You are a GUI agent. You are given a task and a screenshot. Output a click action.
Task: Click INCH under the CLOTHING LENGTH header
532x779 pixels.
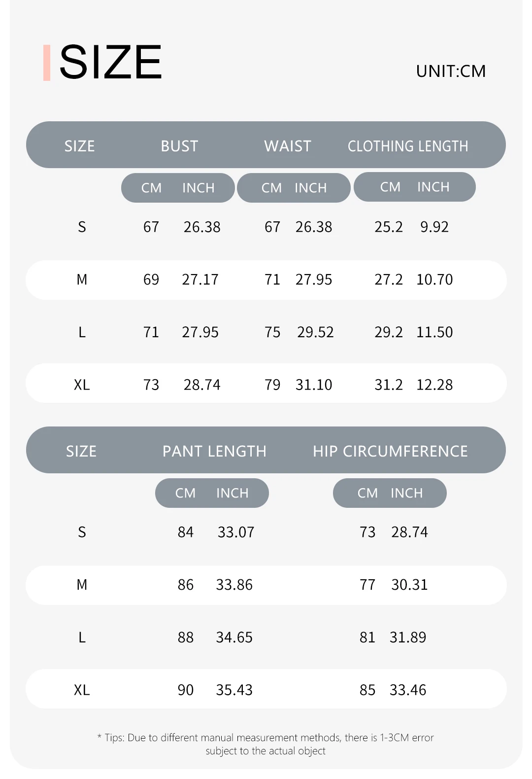[x=433, y=187]
